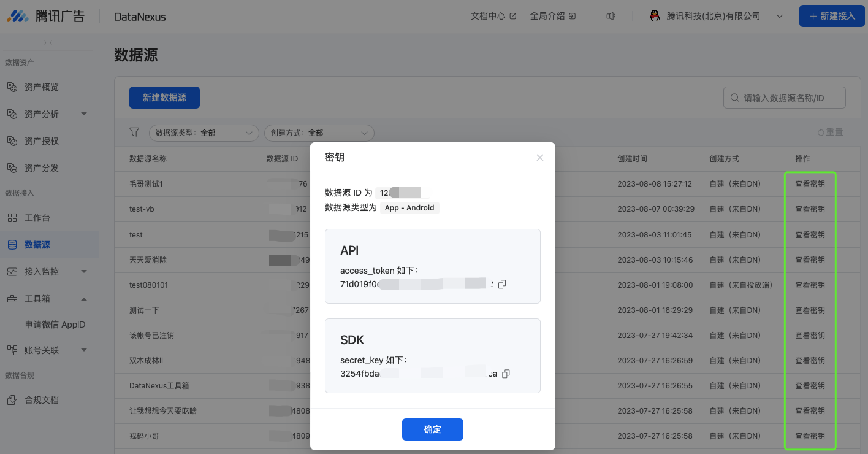Click the 数据源名称 column header
This screenshot has width=868, height=454.
[148, 158]
